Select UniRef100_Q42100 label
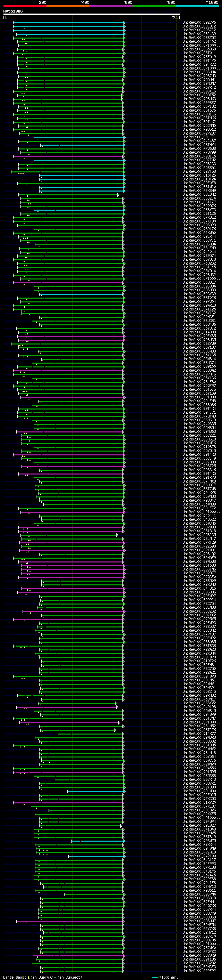222x980 pixels. click(x=199, y=856)
